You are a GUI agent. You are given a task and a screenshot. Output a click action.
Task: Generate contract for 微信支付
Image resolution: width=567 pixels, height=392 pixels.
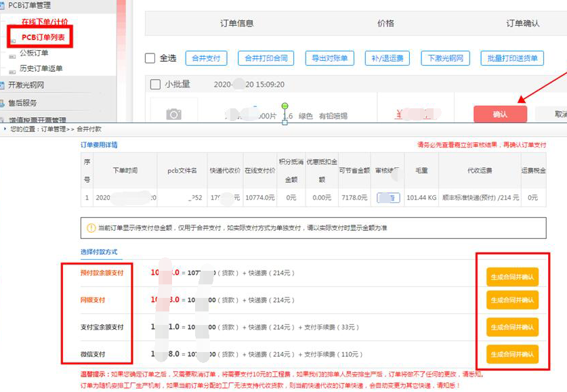click(x=512, y=354)
